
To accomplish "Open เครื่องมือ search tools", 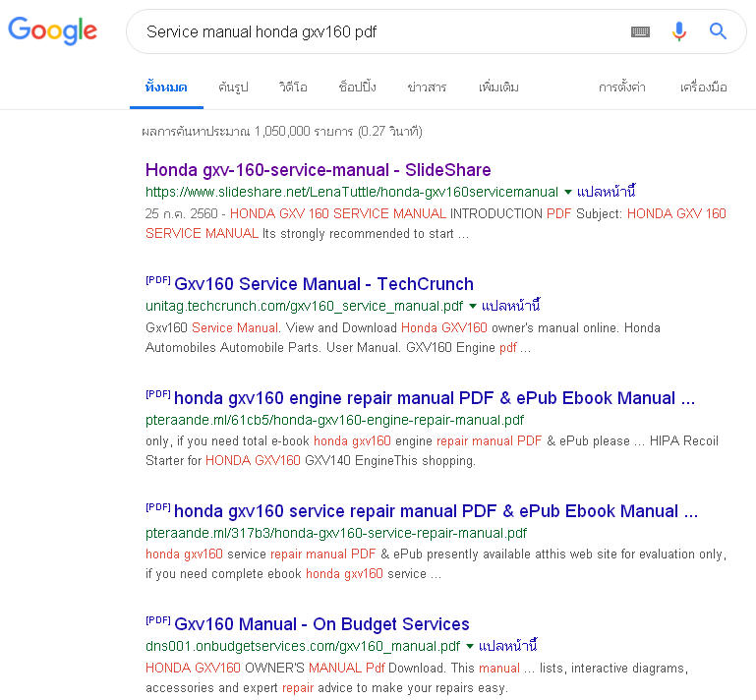I will [x=703, y=87].
